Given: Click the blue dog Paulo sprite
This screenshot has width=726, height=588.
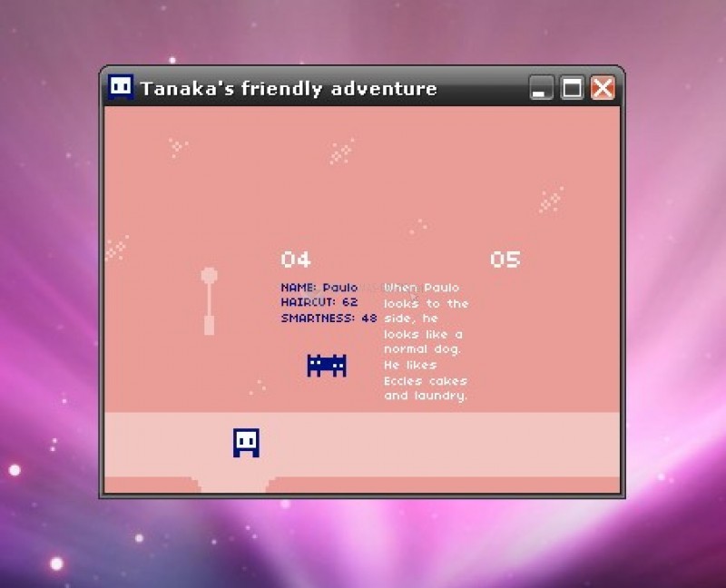Looking at the screenshot, I should 327,366.
